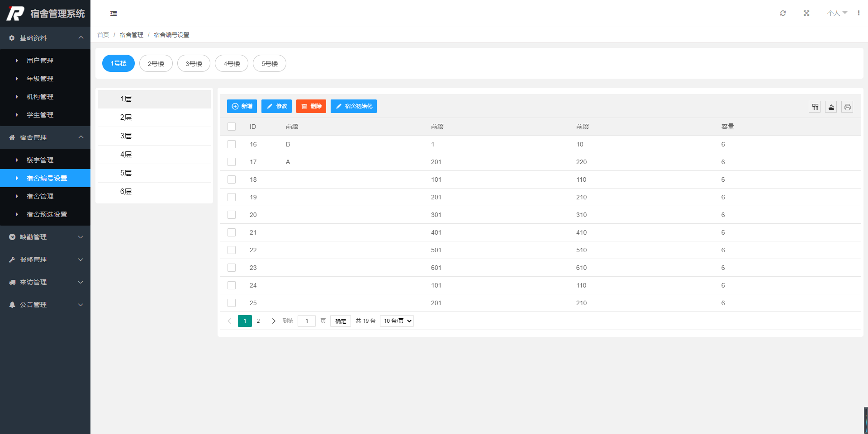Open 年级管理 in sidebar
The width and height of the screenshot is (868, 434).
click(45, 79)
